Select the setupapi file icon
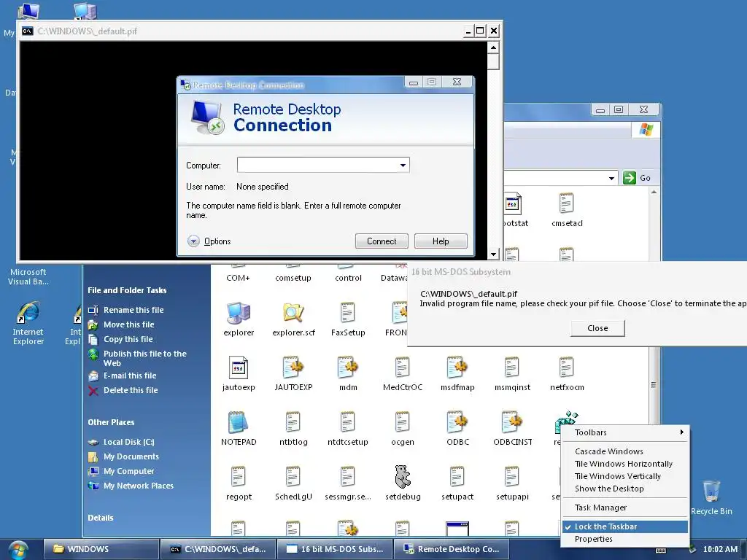Viewport: 747px width, 560px height. click(512, 477)
